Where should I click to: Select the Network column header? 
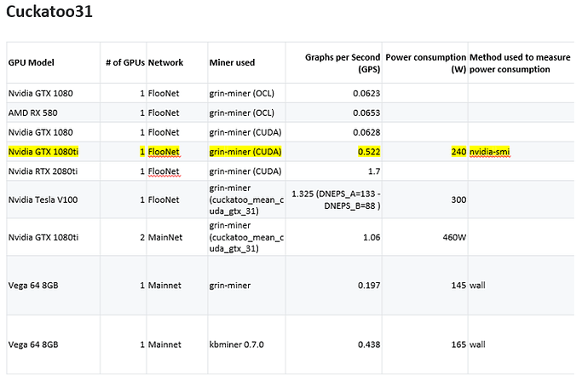[165, 62]
